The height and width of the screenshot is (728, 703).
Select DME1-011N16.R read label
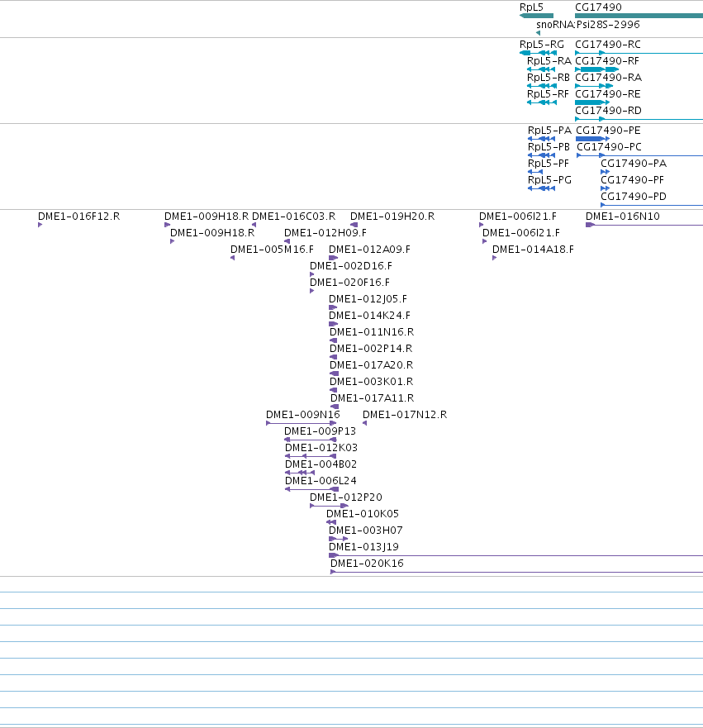point(372,332)
